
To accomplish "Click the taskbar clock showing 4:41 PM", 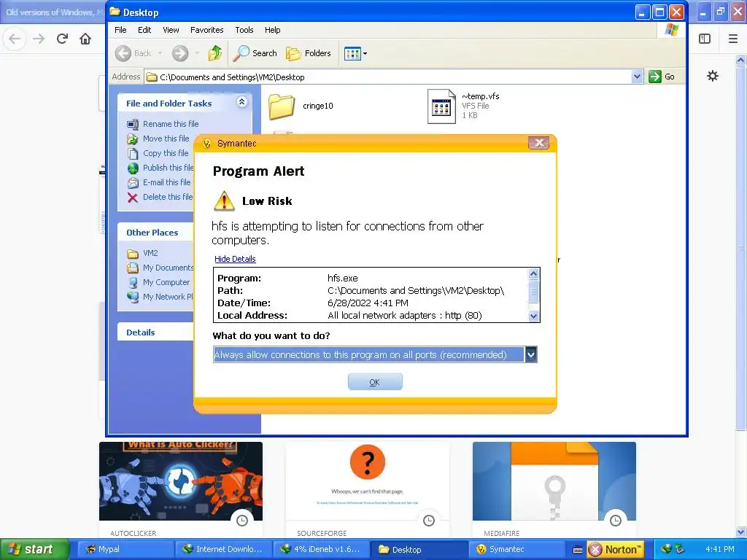I will 720,549.
